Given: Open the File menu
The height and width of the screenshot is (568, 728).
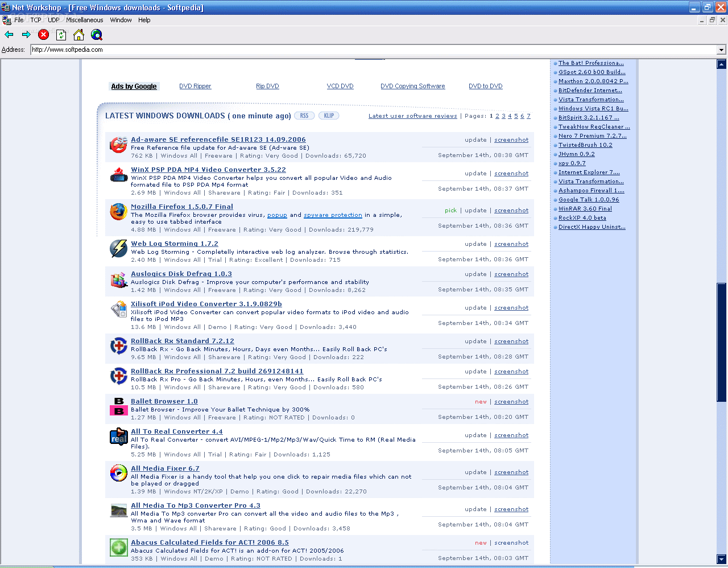Looking at the screenshot, I should 19,20.
